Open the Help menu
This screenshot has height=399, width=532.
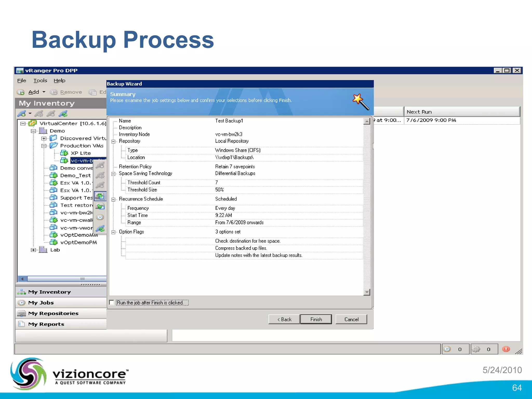click(x=59, y=81)
